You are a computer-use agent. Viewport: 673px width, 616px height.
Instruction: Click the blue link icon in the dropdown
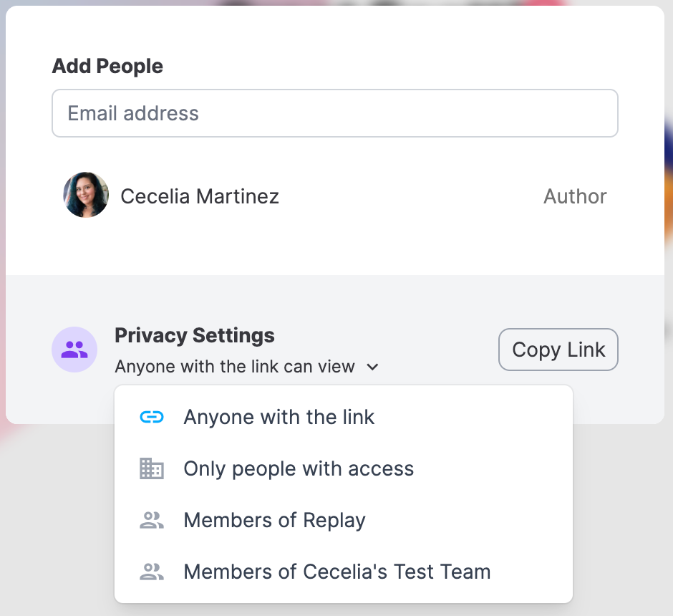pos(152,417)
